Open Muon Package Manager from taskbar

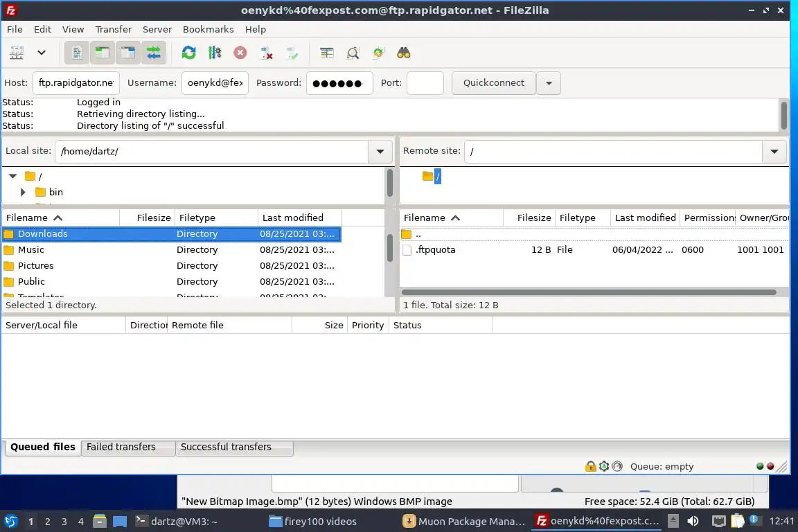point(463,521)
